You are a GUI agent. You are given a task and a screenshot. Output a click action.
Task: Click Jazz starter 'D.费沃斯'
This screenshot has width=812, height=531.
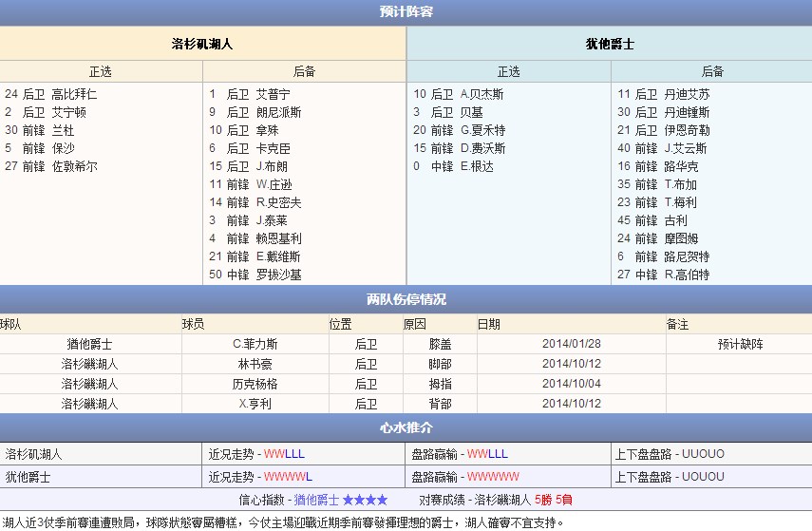point(483,148)
